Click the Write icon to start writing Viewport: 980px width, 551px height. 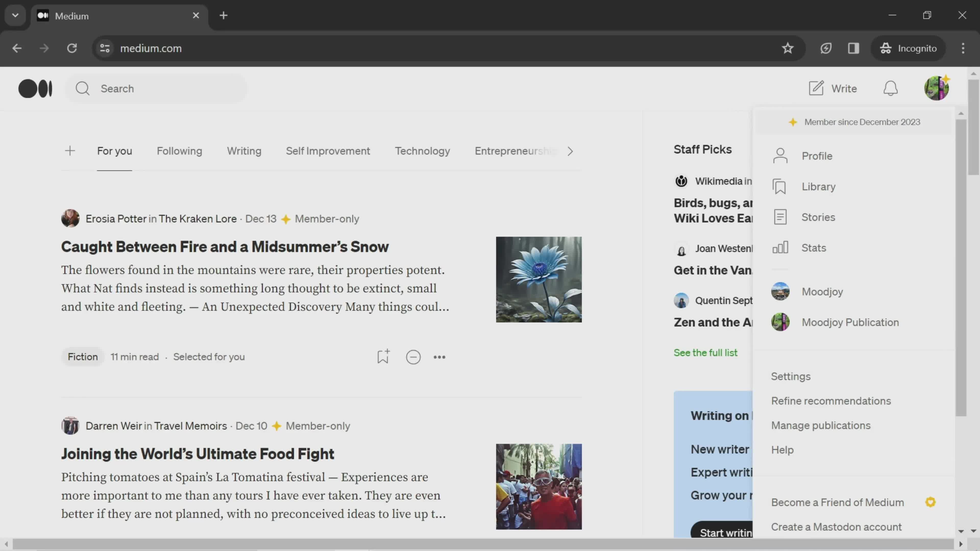pos(816,88)
